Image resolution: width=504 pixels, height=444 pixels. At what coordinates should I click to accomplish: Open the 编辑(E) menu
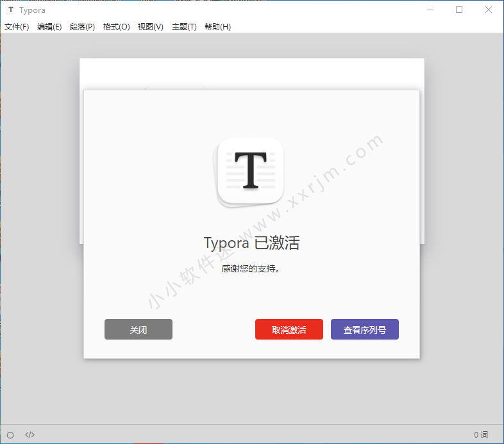pos(49,27)
